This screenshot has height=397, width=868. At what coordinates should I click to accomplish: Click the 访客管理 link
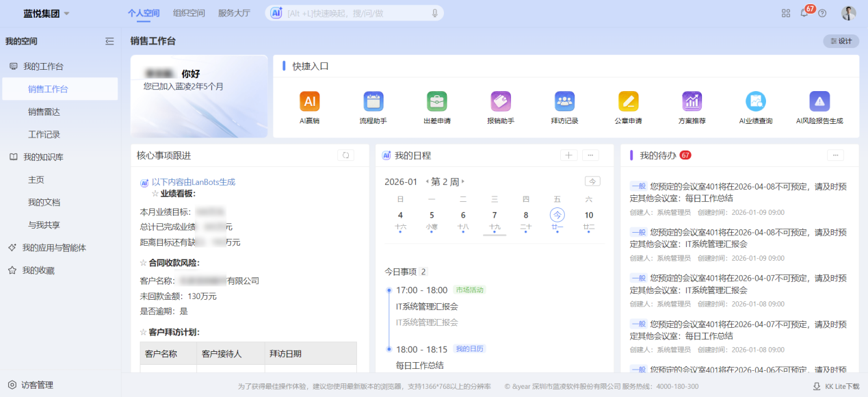(37, 385)
